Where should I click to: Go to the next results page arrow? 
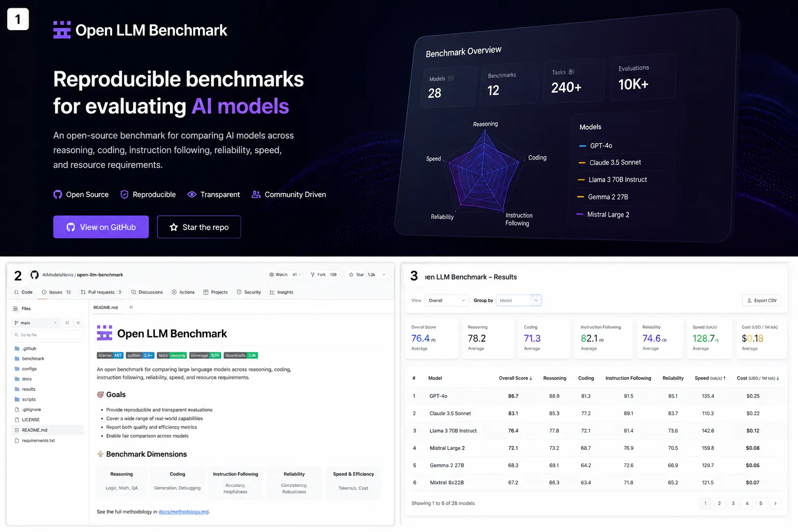[x=775, y=503]
